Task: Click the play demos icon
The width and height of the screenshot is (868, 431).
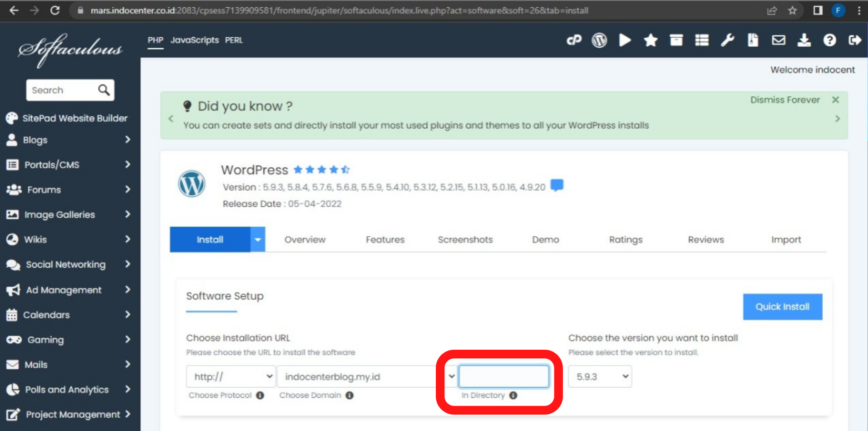Action: (x=625, y=40)
